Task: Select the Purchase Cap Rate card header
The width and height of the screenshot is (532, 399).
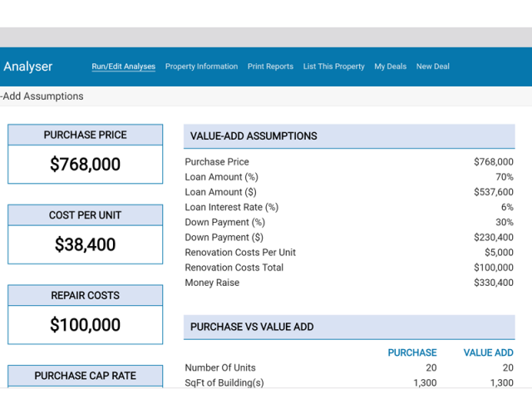Action: pos(85,376)
